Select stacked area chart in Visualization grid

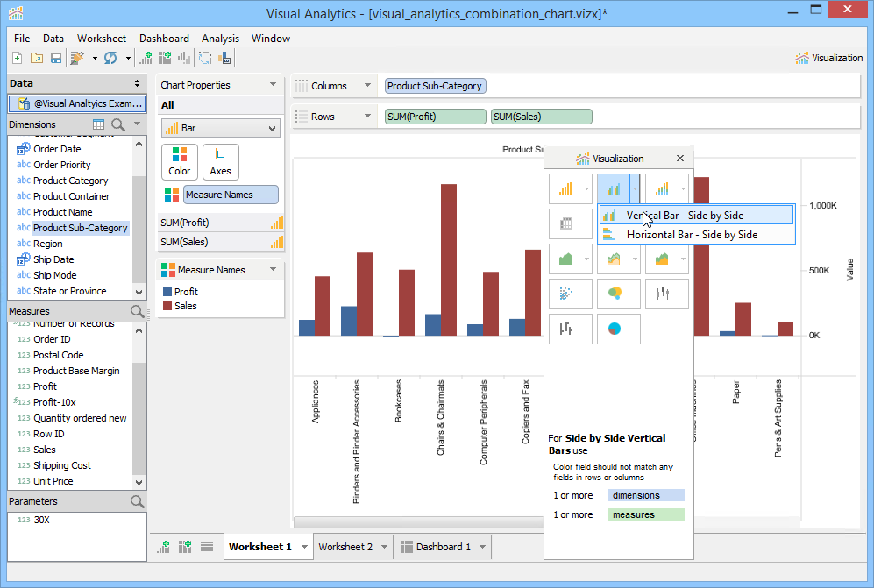coord(662,259)
